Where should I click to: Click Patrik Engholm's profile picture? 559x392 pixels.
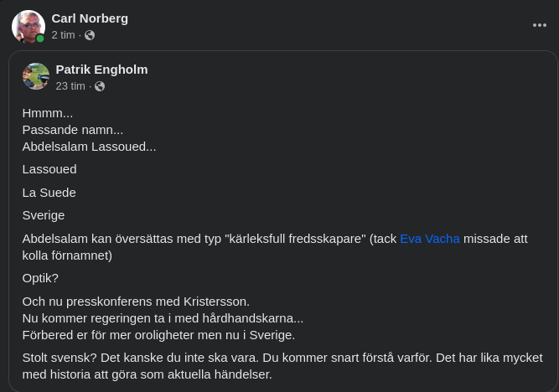coord(36,76)
